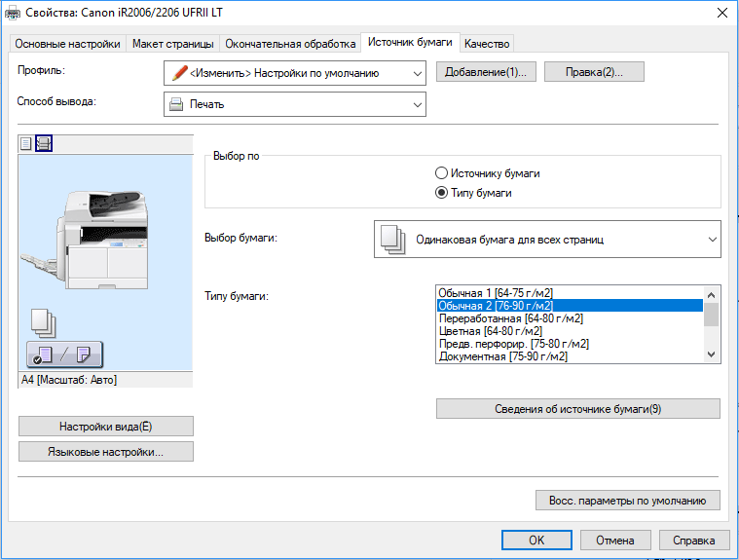Click the printer icon in title bar
This screenshot has height=560, width=739.
click(13, 13)
